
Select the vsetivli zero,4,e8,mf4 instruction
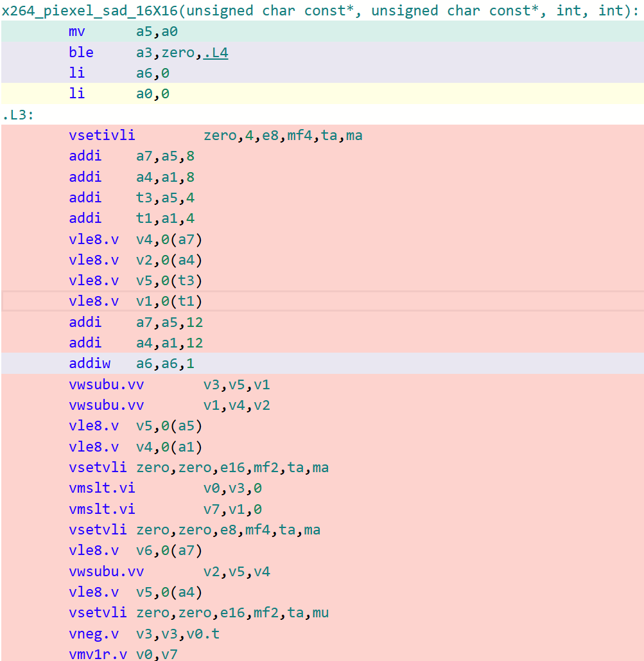[x=215, y=136]
